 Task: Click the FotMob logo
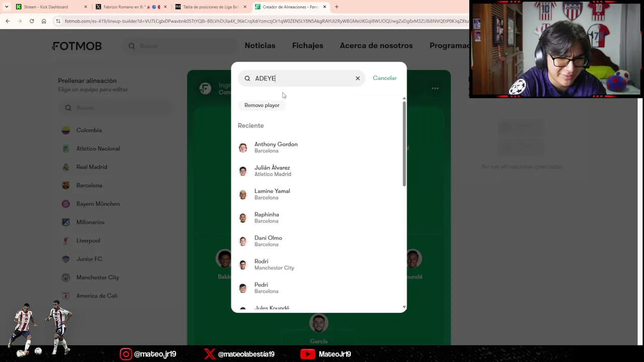click(x=77, y=46)
